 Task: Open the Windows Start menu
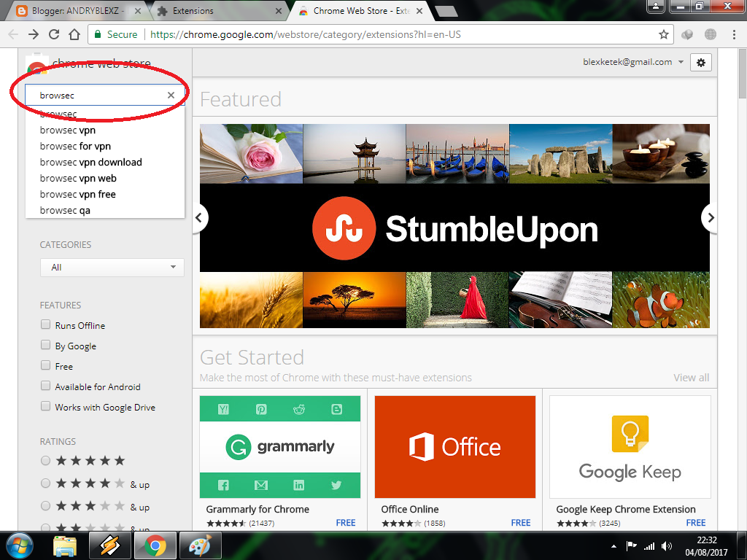coord(20,545)
